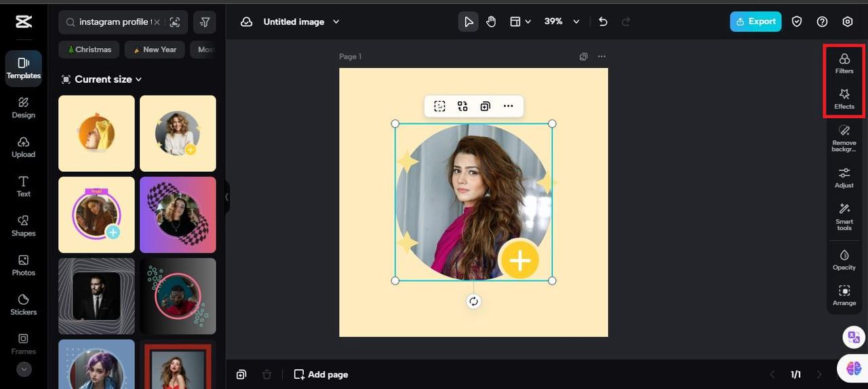Open the Effects panel
868x389 pixels.
pos(844,99)
